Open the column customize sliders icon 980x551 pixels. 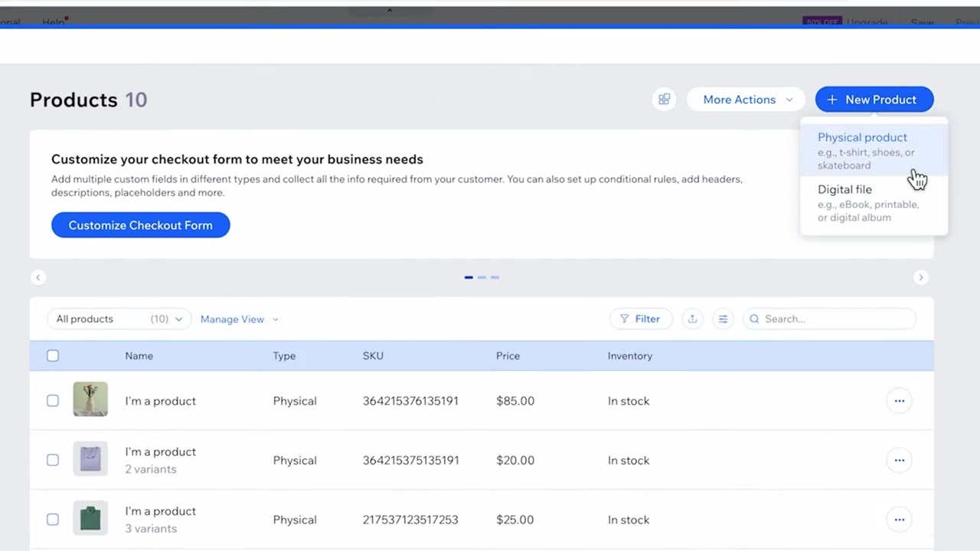pyautogui.click(x=723, y=319)
